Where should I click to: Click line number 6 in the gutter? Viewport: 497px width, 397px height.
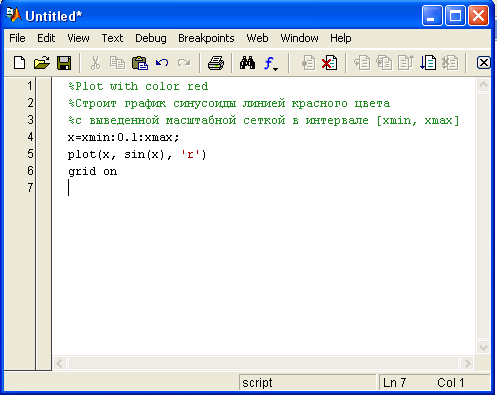point(30,171)
